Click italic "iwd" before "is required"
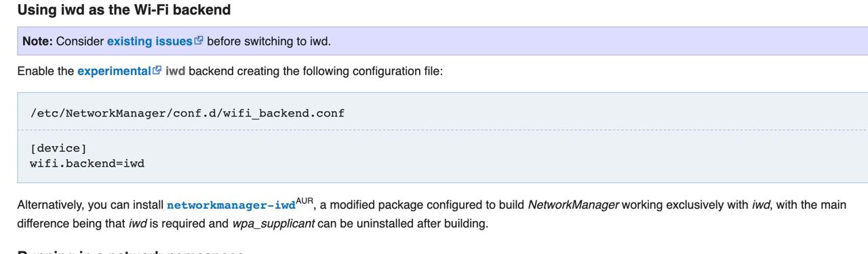 [x=138, y=224]
